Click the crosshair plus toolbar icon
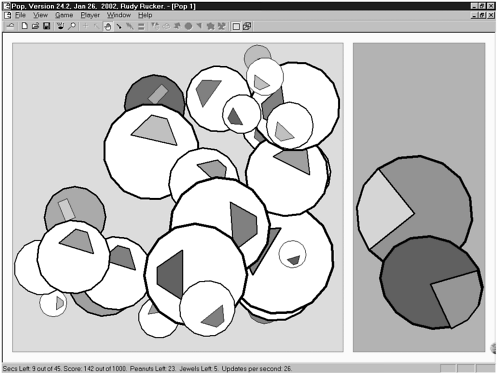 click(85, 26)
